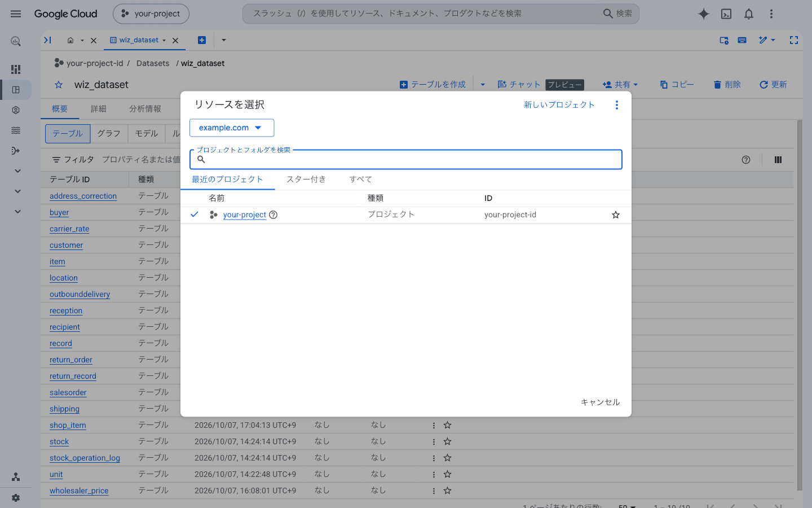Select 最近のプロジェクト tab
Image resolution: width=812 pixels, height=508 pixels.
pos(227,179)
